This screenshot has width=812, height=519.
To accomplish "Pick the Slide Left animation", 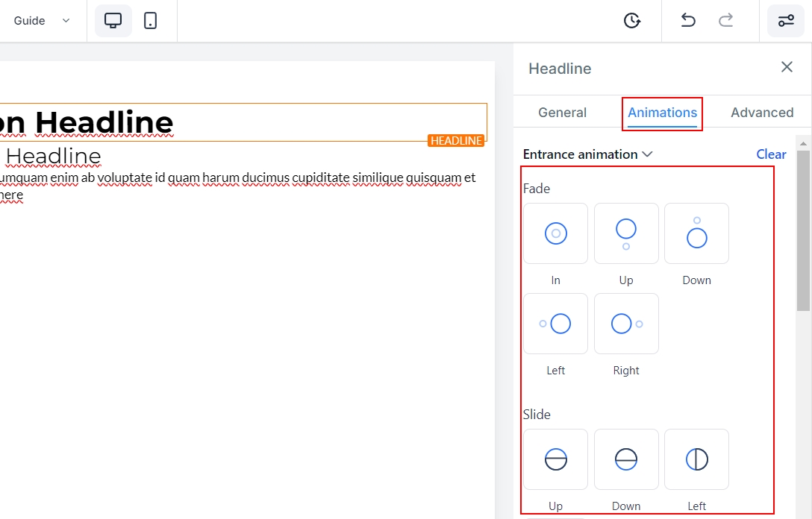I will (696, 459).
